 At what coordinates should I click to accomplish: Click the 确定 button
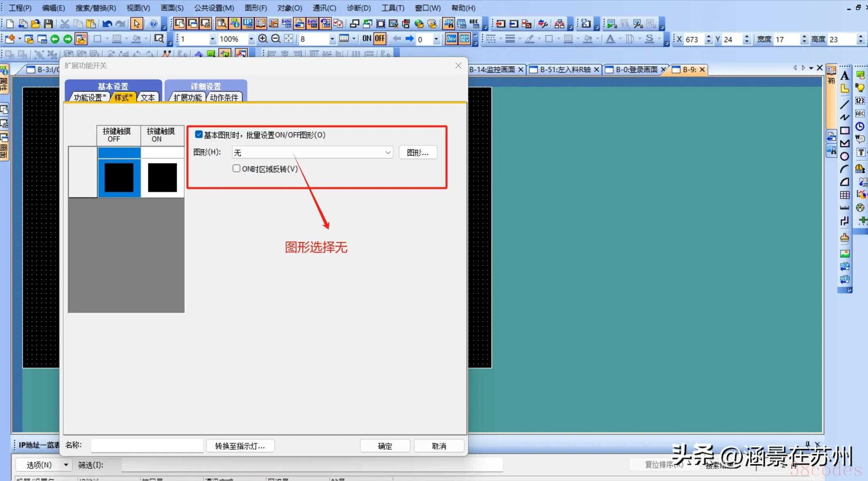point(385,446)
